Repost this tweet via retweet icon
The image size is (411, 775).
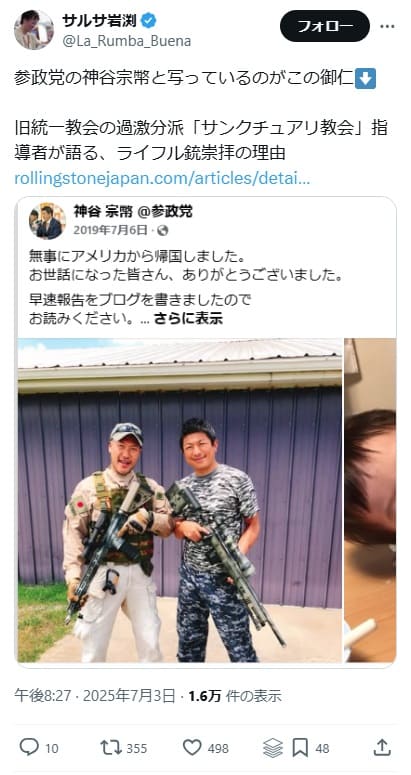[x=110, y=748]
